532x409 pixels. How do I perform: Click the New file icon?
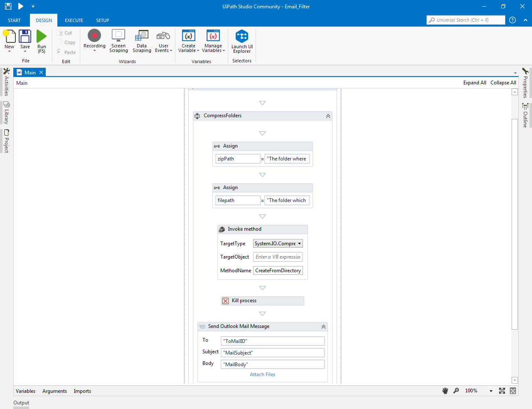point(10,37)
